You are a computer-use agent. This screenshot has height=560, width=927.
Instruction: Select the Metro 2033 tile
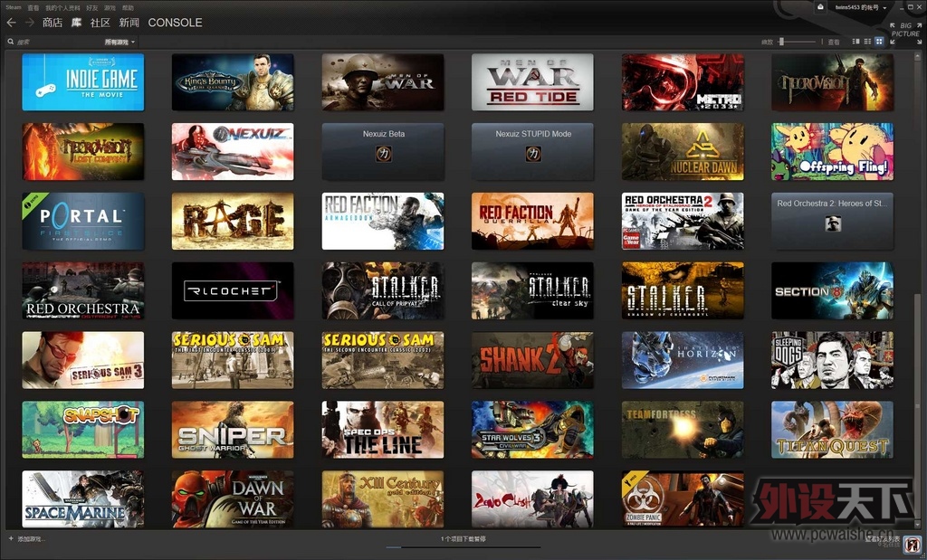683,82
